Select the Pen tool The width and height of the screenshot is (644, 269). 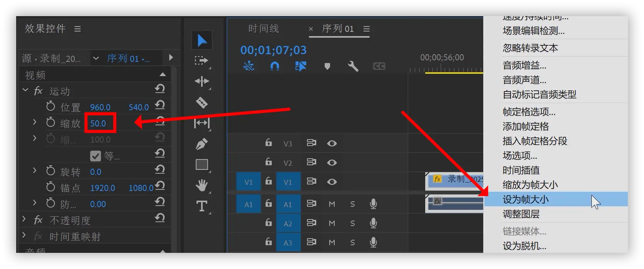click(x=202, y=144)
